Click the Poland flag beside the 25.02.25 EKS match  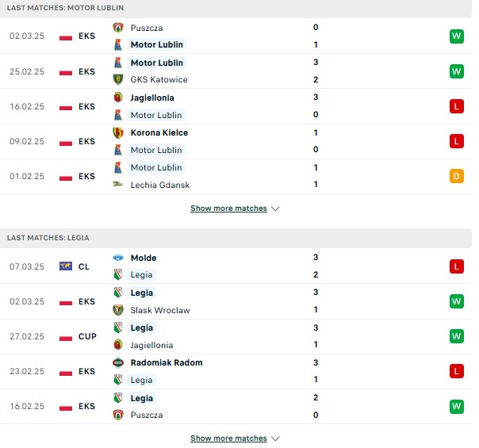(66, 72)
